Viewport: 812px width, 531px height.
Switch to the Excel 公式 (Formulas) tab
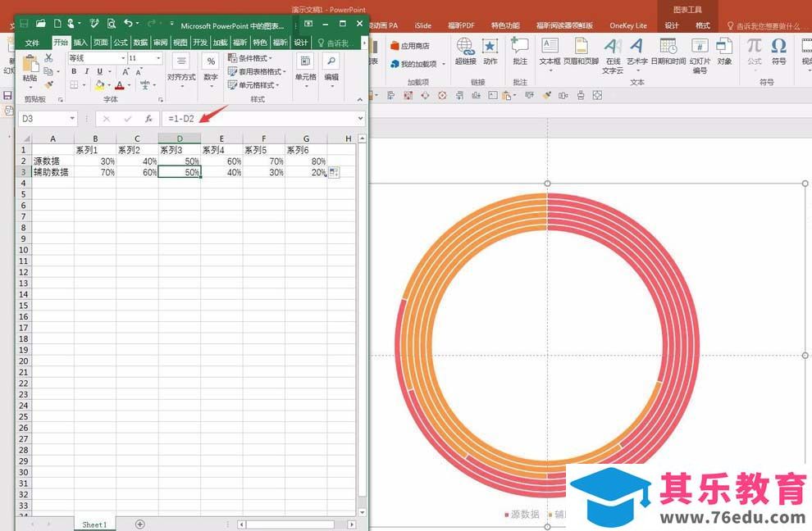click(121, 43)
